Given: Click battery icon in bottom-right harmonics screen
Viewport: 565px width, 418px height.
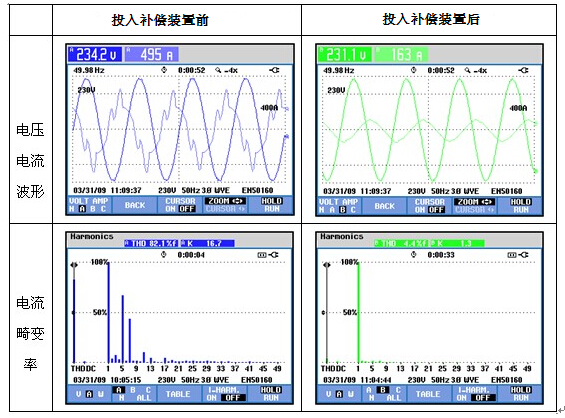Looking at the screenshot, I should [512, 255].
